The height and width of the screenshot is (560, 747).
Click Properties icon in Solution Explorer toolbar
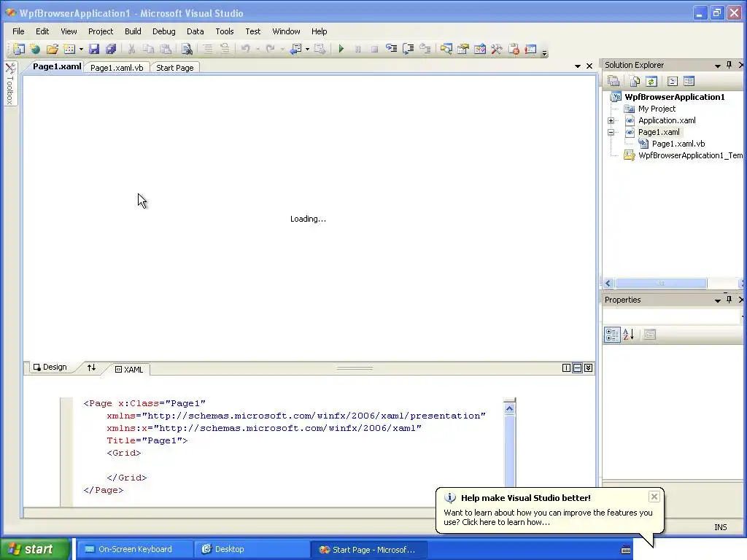tap(614, 82)
